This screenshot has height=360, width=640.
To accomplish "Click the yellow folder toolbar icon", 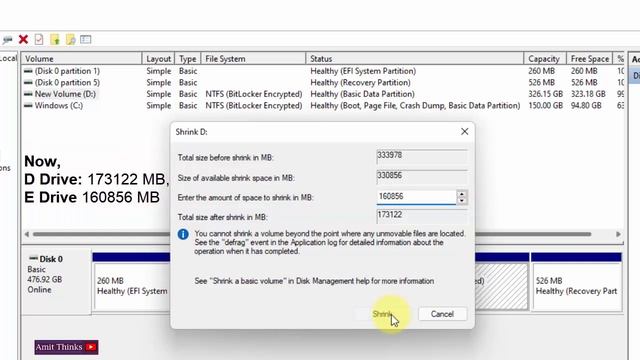I will pyautogui.click(x=55, y=40).
